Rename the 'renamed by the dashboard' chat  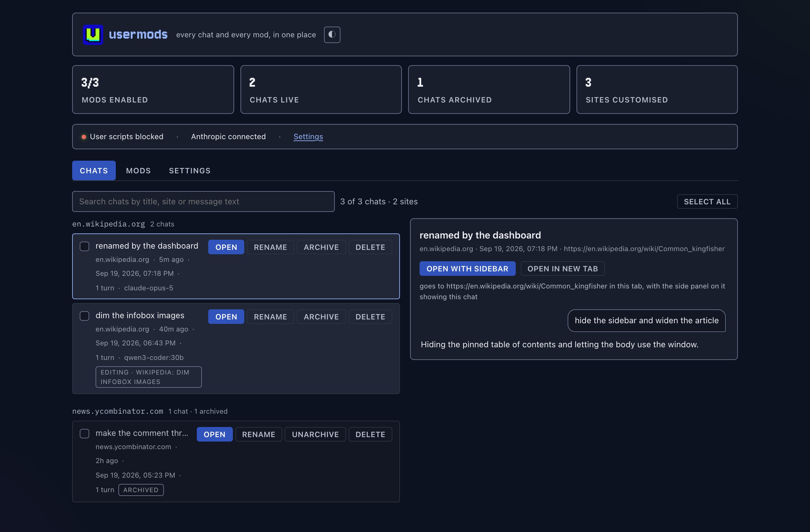click(270, 247)
